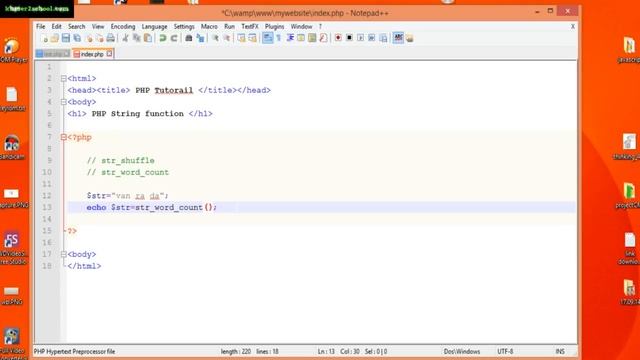The image size is (640, 360).
Task: Click the Paste clipboard icon
Action: tap(148, 38)
